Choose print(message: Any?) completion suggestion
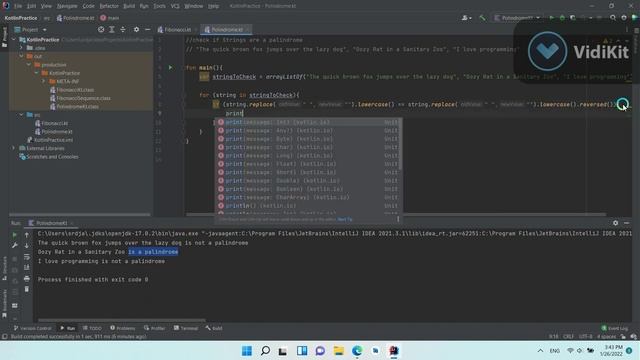Image resolution: width=640 pixels, height=360 pixels. click(308, 131)
